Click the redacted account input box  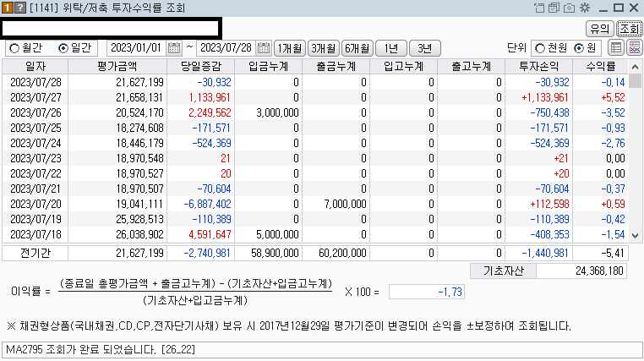pyautogui.click(x=110, y=29)
